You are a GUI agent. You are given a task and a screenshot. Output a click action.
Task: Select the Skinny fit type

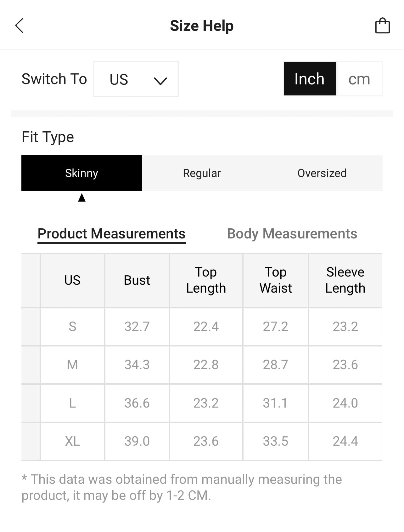click(x=81, y=173)
